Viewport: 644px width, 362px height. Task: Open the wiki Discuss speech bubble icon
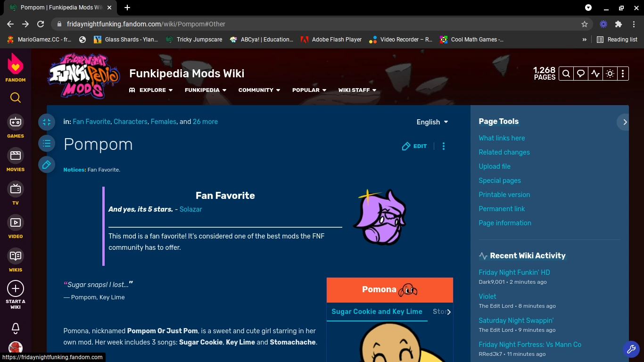581,74
